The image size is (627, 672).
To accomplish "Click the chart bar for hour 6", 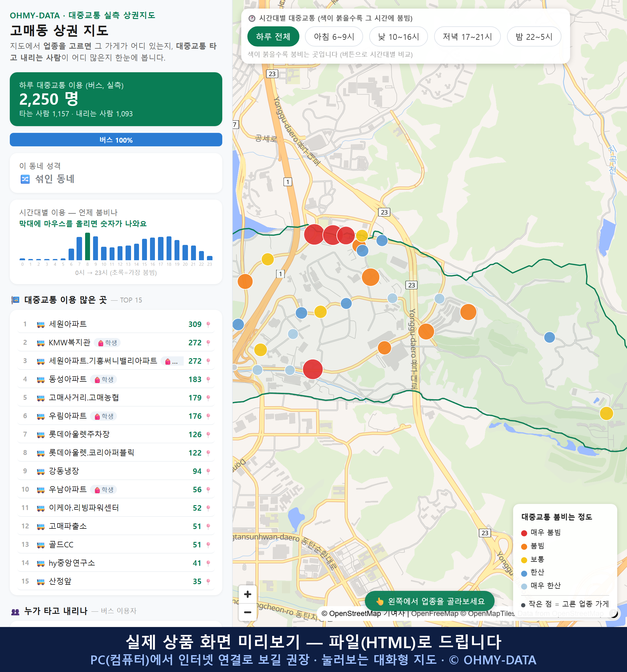I will point(71,254).
